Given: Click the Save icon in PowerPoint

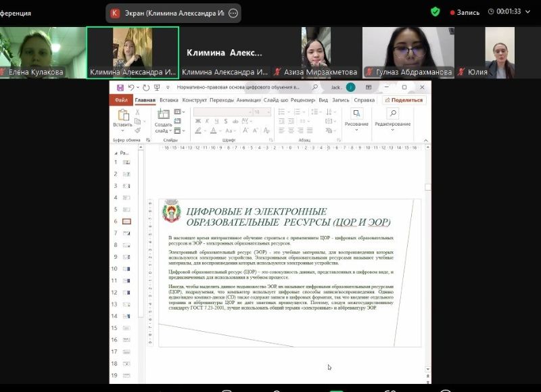Looking at the screenshot, I should (x=120, y=88).
